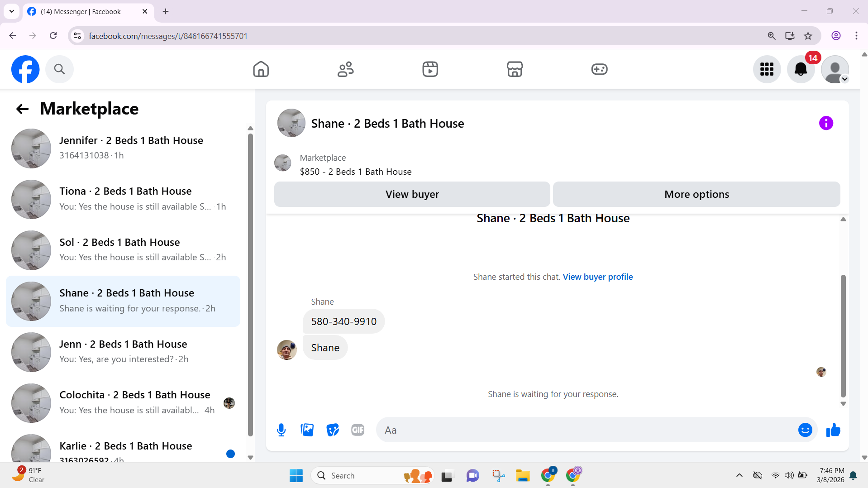Open the emoji picker smiley

805,430
